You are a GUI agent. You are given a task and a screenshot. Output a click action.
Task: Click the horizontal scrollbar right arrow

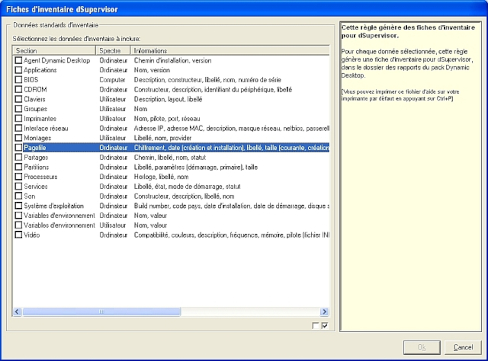(x=324, y=312)
